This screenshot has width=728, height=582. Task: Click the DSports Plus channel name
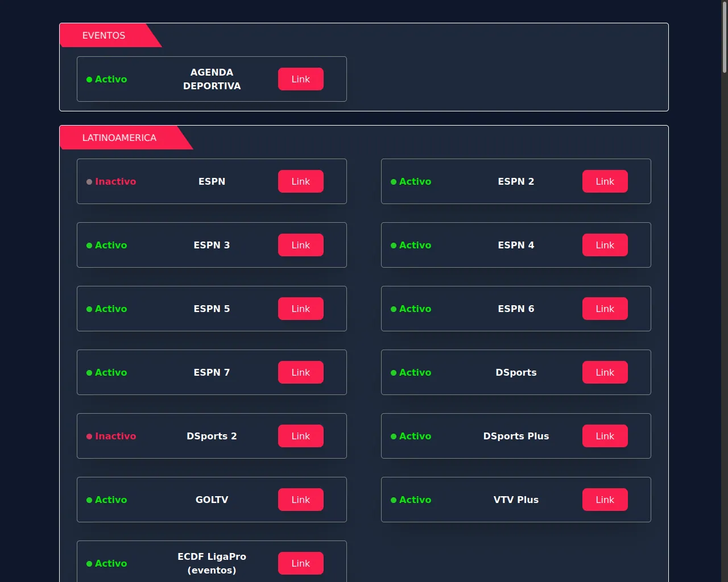(516, 436)
